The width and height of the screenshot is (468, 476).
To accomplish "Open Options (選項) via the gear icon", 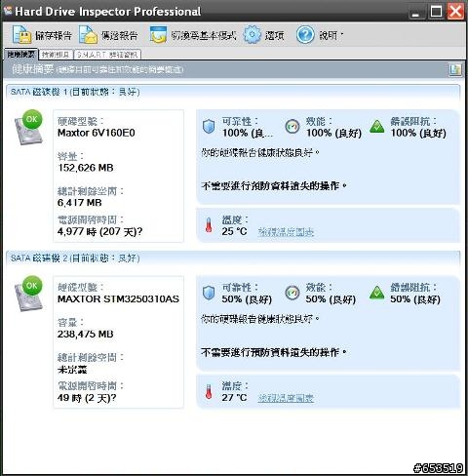I will click(x=253, y=34).
